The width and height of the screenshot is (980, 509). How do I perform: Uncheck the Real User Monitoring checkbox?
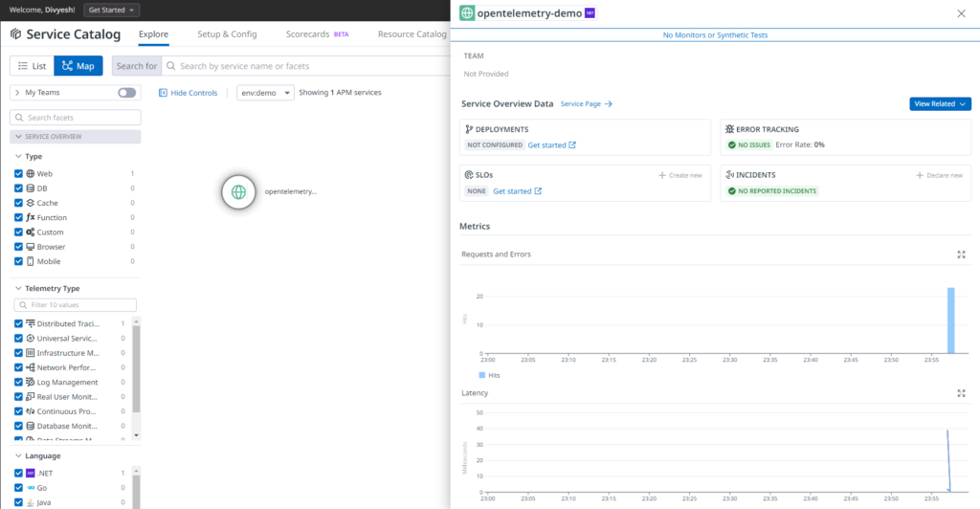[18, 397]
